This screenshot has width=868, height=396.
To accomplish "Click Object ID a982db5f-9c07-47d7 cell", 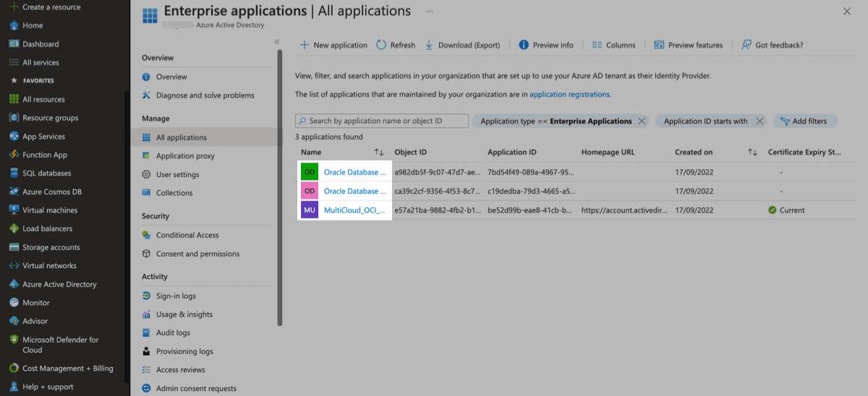I will tap(437, 172).
